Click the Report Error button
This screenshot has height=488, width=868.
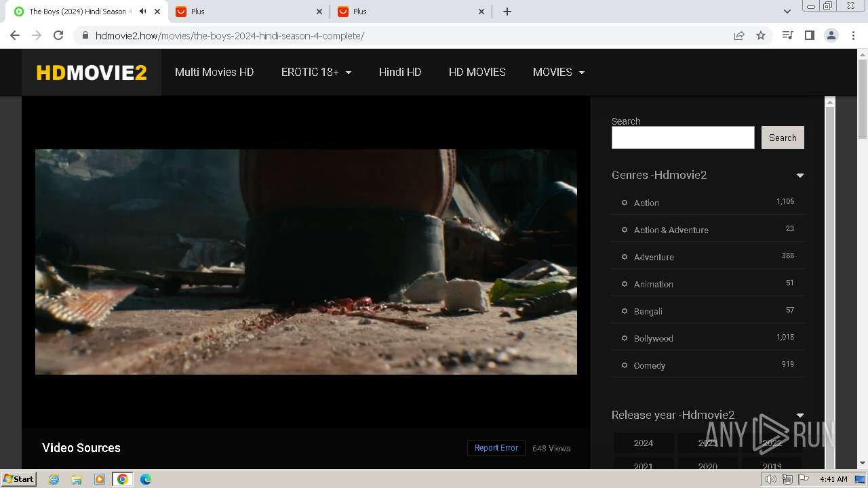496,448
